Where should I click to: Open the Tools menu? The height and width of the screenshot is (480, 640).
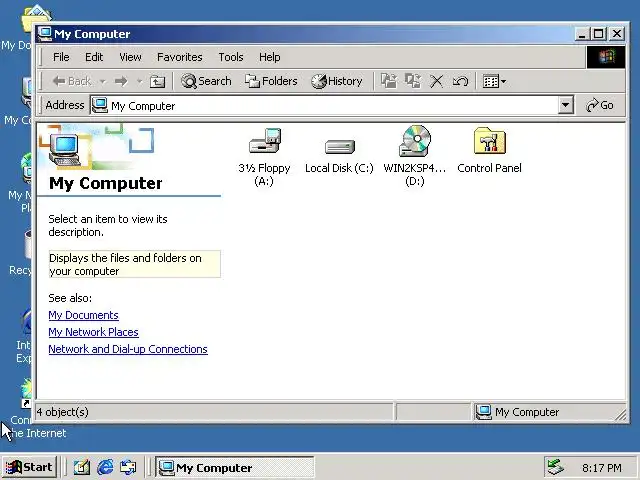pos(231,57)
